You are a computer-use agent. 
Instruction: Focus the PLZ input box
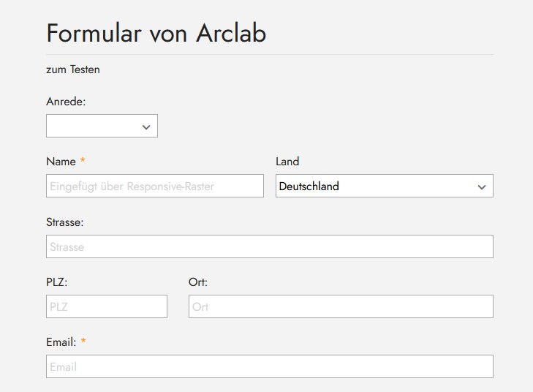(107, 306)
